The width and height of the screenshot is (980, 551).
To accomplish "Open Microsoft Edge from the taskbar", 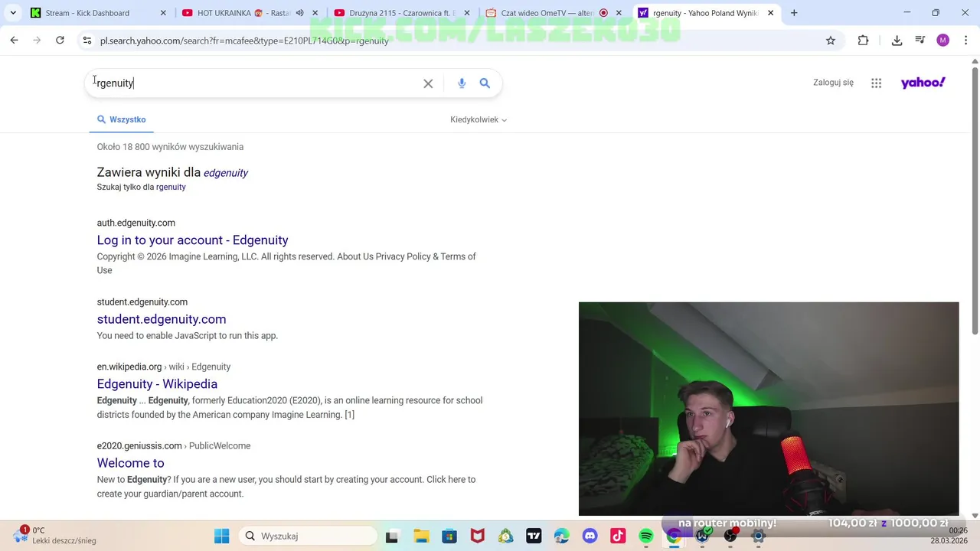I will tap(562, 536).
